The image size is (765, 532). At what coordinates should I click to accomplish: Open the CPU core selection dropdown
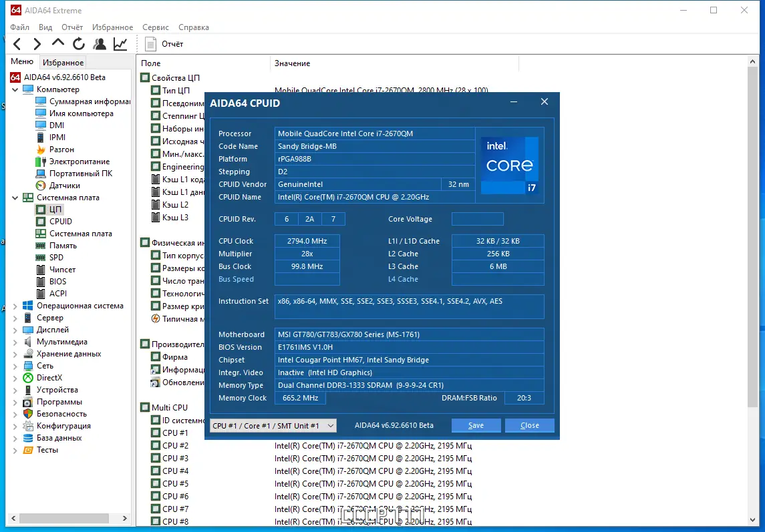273,426
